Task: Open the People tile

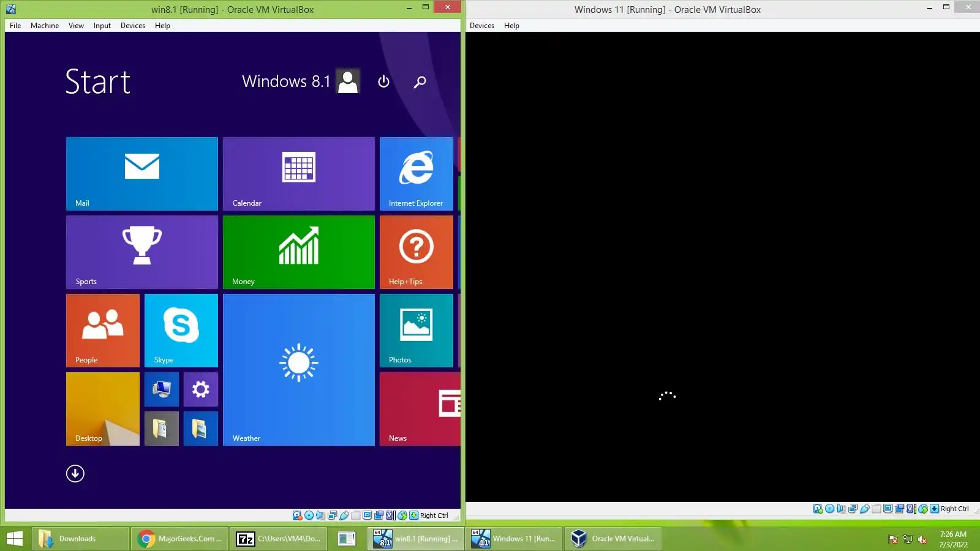Action: point(103,331)
